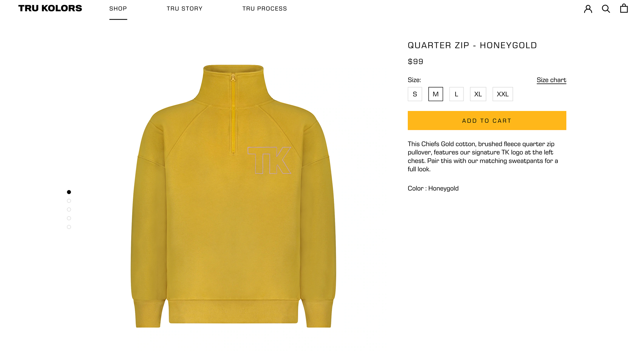Image resolution: width=644 pixels, height=356 pixels.
Task: Show the third product image dot
Action: point(69,210)
